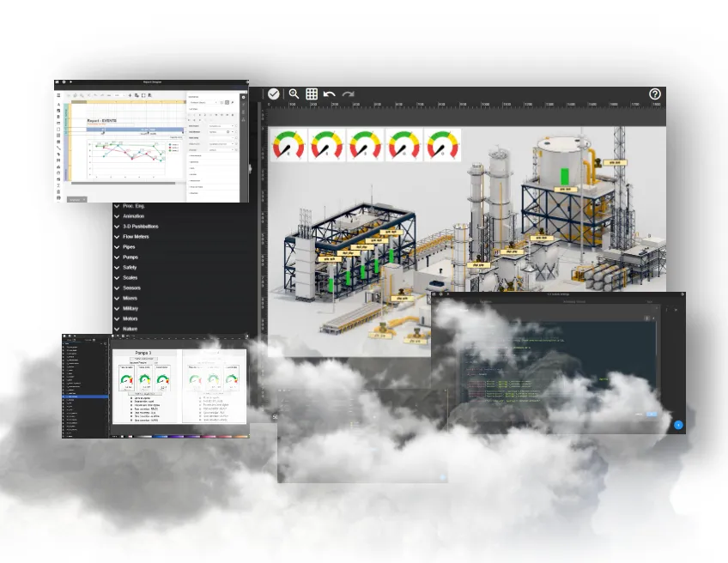Screen dimensions: 728x563
Task: Select the text 'A' tool in Report Designer
Action: 58,105
